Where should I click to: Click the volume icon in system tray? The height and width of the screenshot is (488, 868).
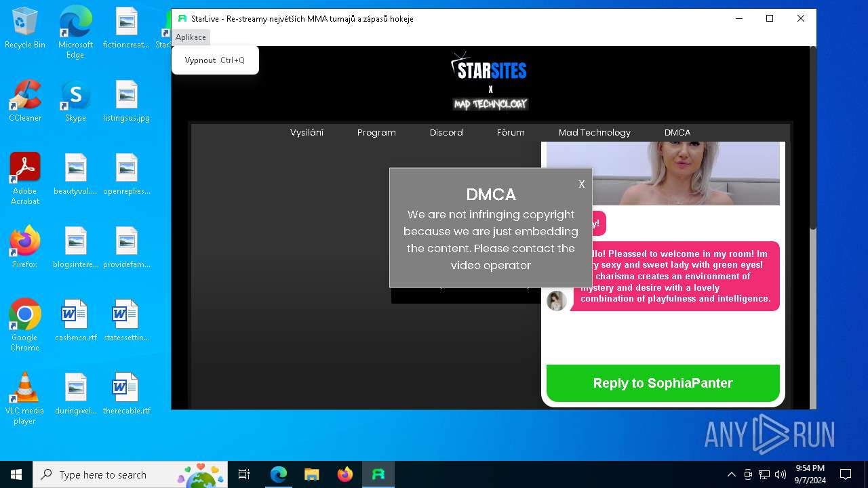tap(780, 474)
